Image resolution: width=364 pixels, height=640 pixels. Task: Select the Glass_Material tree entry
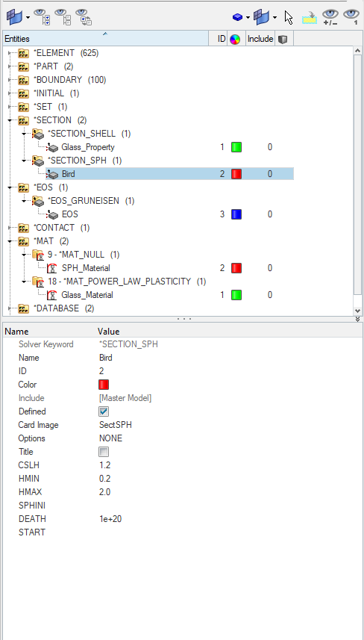tap(87, 295)
